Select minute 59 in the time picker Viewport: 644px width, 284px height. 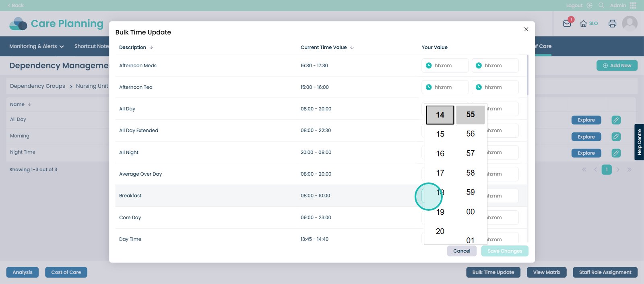[471, 192]
